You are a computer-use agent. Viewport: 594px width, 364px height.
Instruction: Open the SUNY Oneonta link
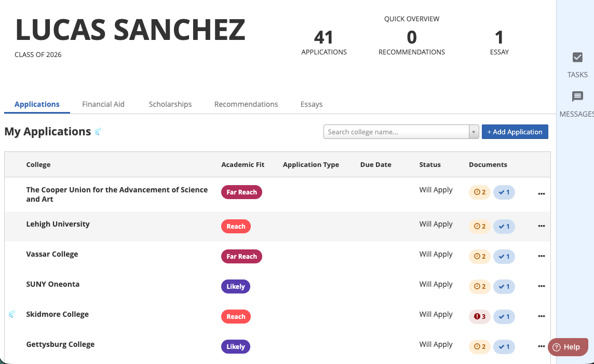(52, 284)
